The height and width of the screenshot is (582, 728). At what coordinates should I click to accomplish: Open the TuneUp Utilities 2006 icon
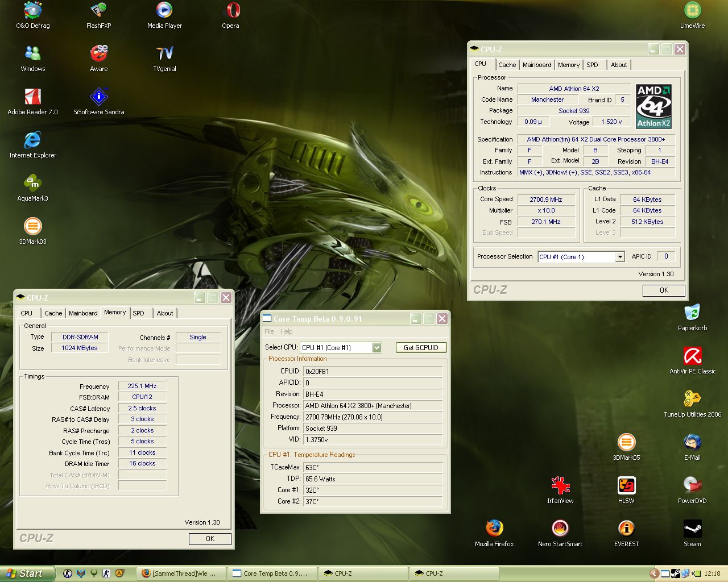pyautogui.click(x=692, y=404)
